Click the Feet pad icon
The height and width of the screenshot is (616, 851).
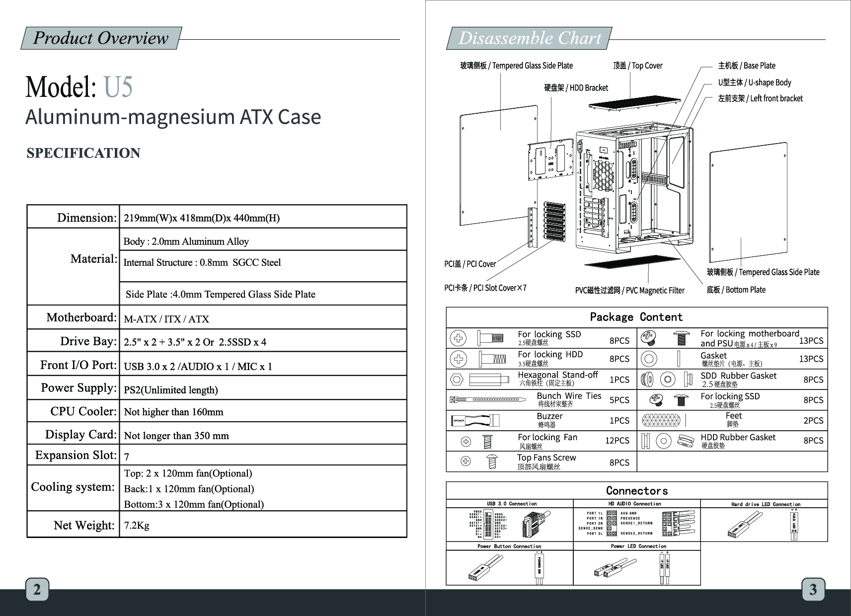point(660,421)
